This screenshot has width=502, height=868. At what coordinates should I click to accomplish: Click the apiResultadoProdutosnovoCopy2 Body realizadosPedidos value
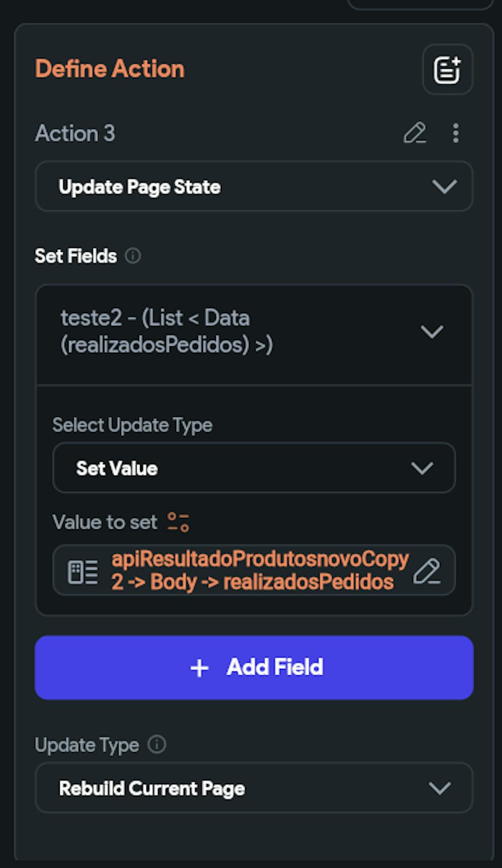pyautogui.click(x=260, y=570)
